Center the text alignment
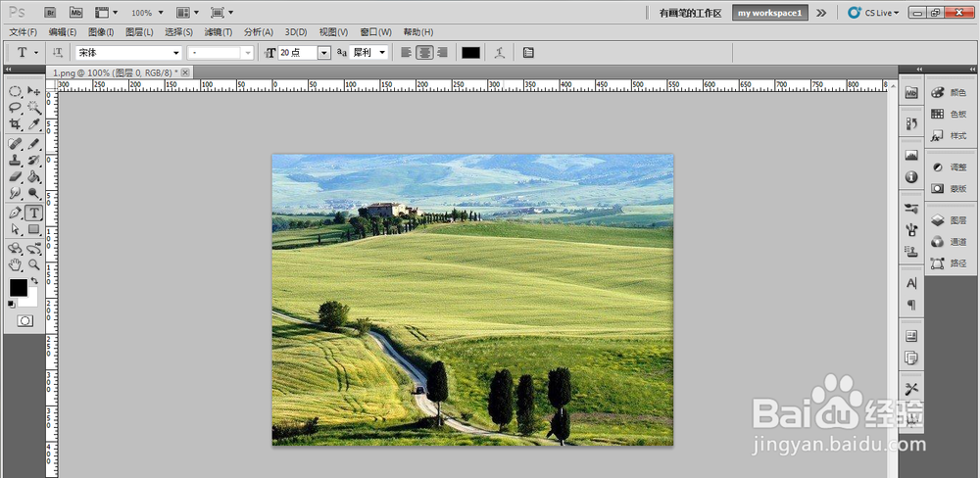 (425, 53)
